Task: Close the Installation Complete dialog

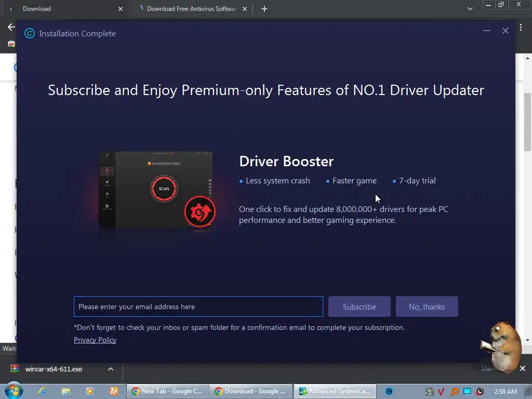Action: tap(505, 31)
